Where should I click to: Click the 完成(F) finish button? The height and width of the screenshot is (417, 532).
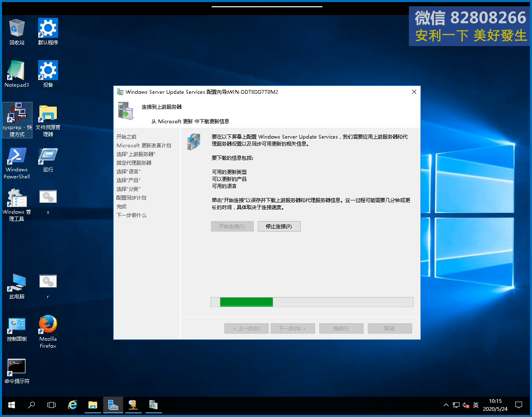[341, 328]
